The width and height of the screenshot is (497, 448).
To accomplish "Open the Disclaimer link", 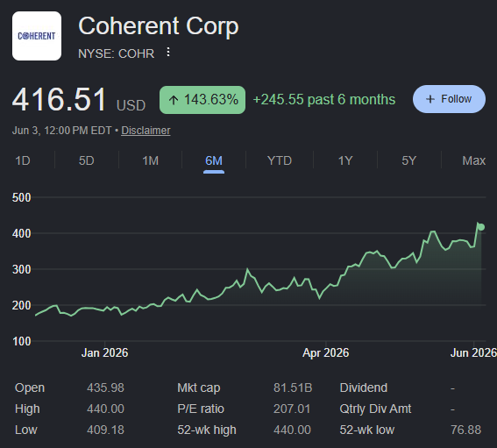I will click(x=146, y=131).
